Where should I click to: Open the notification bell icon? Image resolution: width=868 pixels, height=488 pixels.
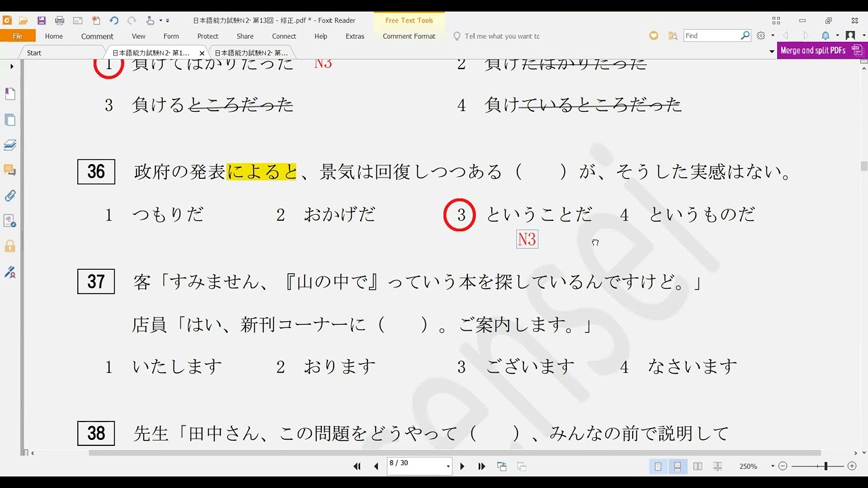point(825,36)
